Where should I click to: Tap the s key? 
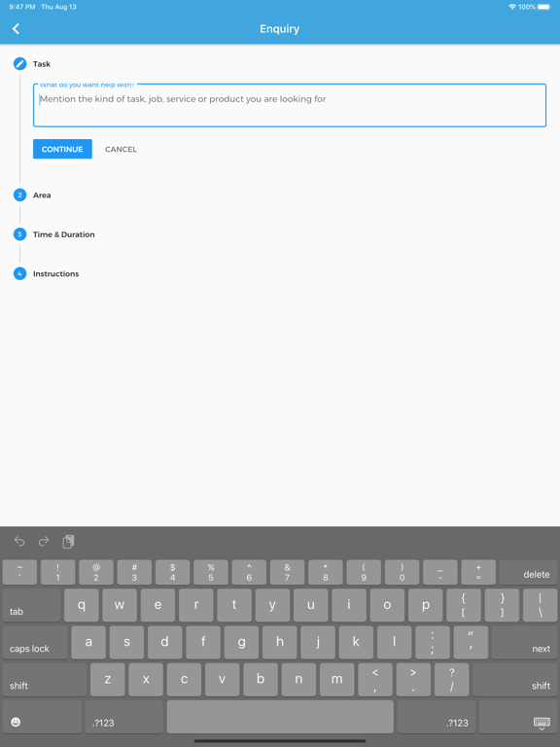pos(126,642)
